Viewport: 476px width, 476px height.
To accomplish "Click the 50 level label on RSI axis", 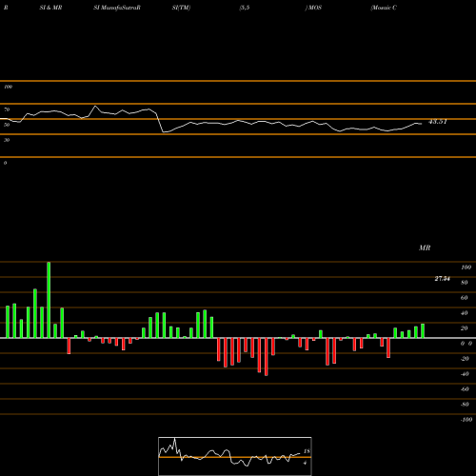I will (x=7, y=125).
